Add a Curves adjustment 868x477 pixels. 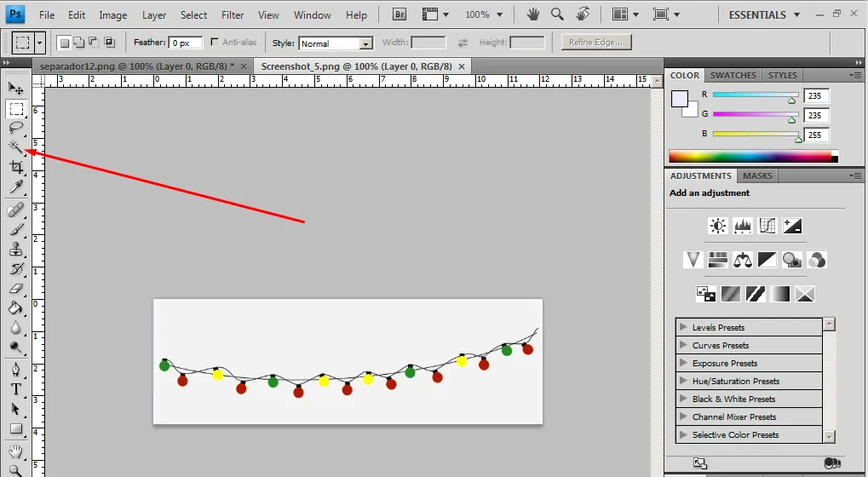(x=767, y=226)
